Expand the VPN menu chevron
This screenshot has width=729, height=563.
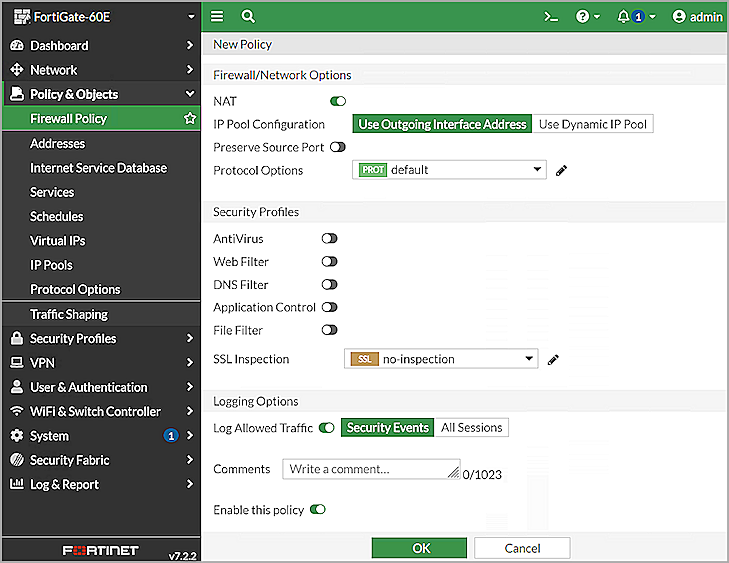tap(189, 362)
